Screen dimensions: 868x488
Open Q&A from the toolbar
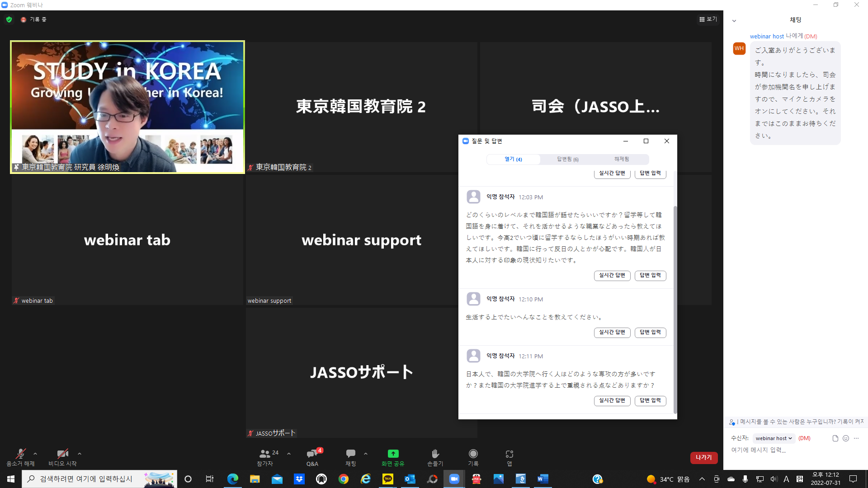[313, 457]
